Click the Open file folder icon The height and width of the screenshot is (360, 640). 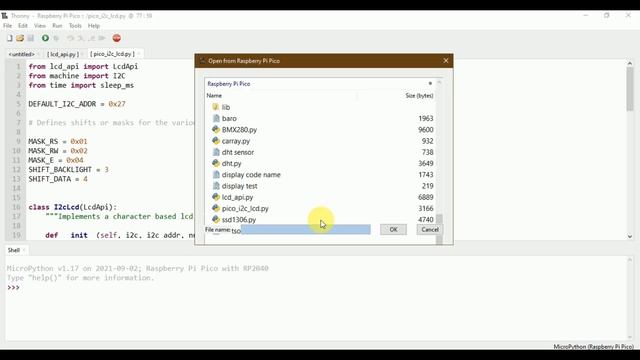point(20,38)
